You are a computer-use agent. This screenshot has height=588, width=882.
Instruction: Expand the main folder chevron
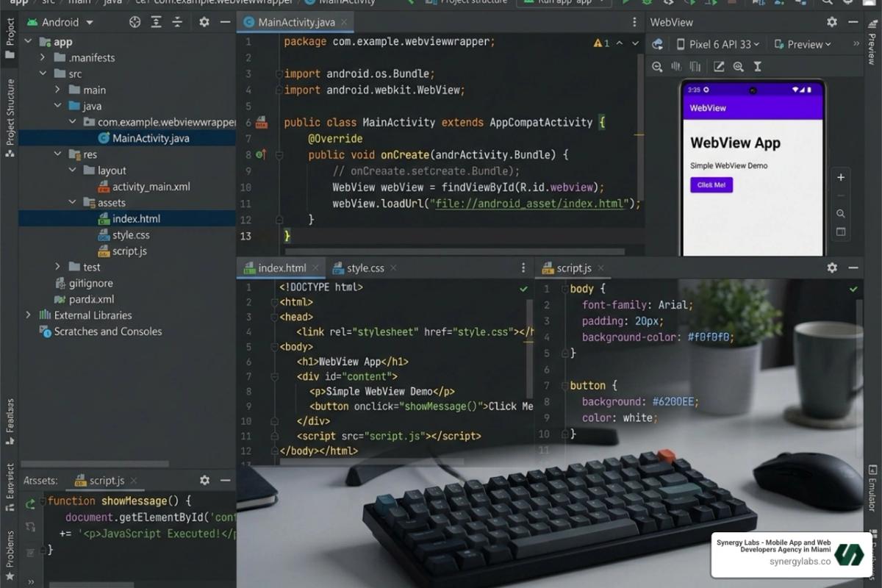(58, 90)
